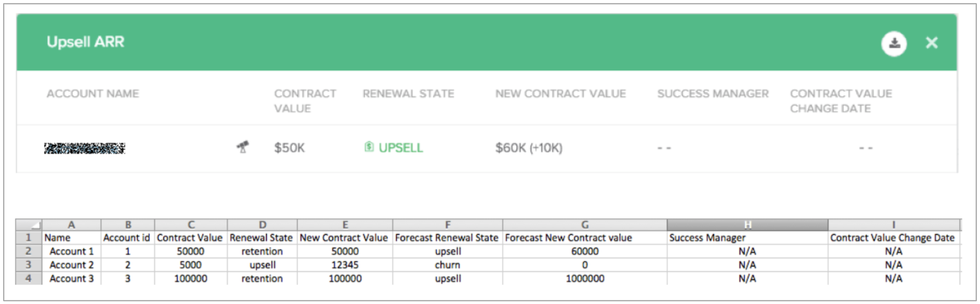Sort by the CONTRACT VALUE column header

pos(305,101)
